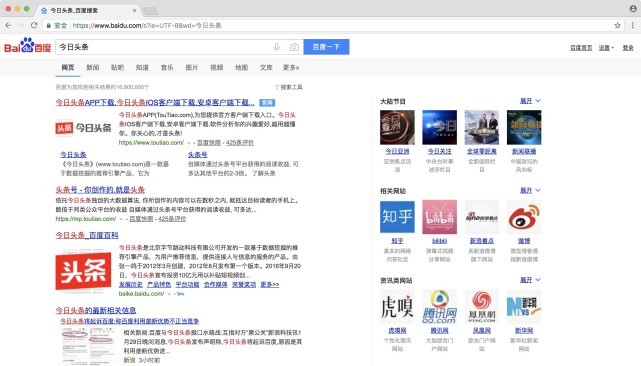Image resolution: width=641 pixels, height=366 pixels.
Task: Bookmark page with star icon
Action: [x=617, y=25]
